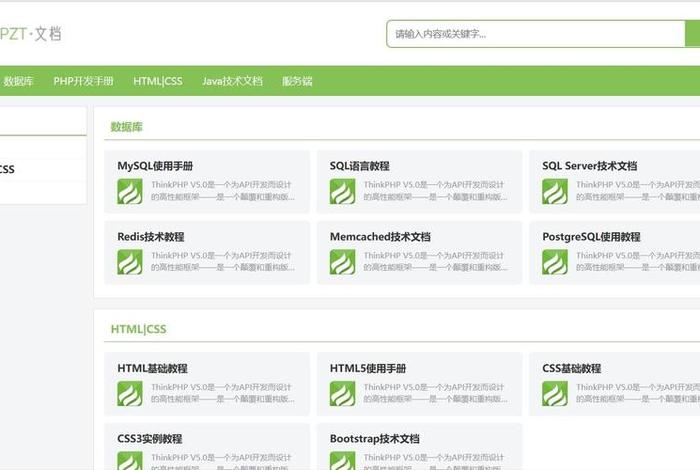Open the HTML|CSS navigation item
Screen dimensions: 700x470
coord(158,81)
